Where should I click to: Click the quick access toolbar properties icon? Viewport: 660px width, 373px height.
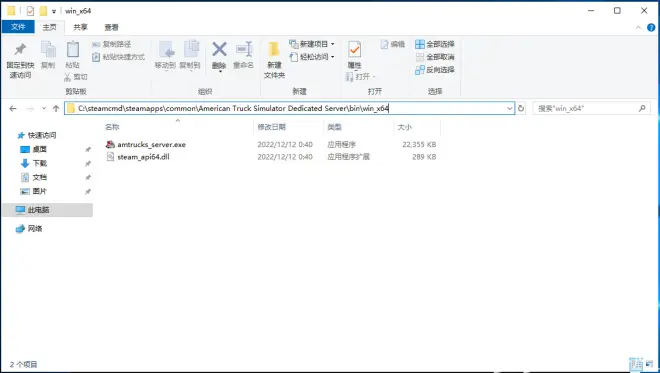(30, 11)
